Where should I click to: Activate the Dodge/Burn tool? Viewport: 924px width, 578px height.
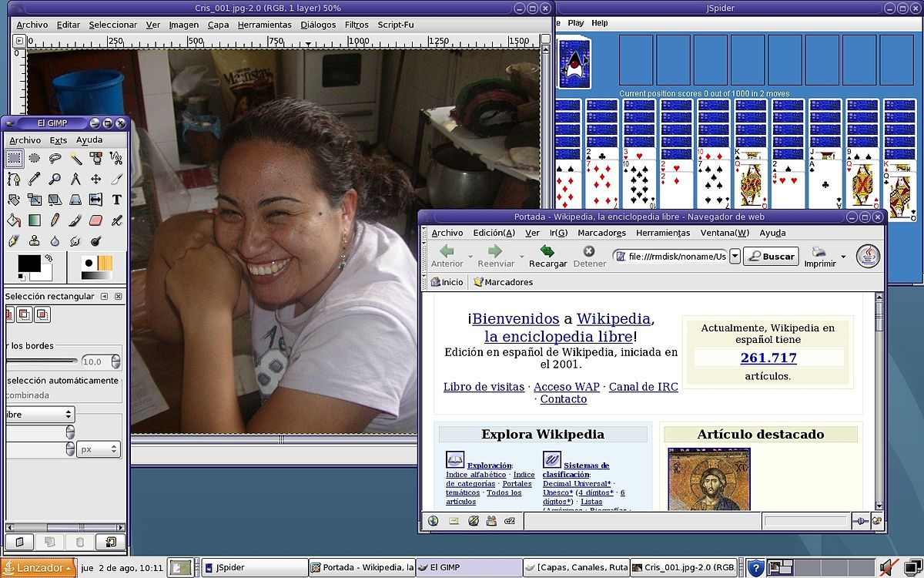(x=96, y=240)
